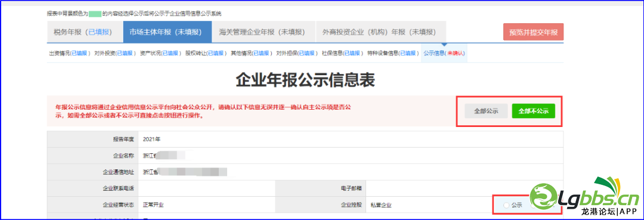Click the 企业名称 label cell
The width and height of the screenshot is (644, 220).
(93, 156)
